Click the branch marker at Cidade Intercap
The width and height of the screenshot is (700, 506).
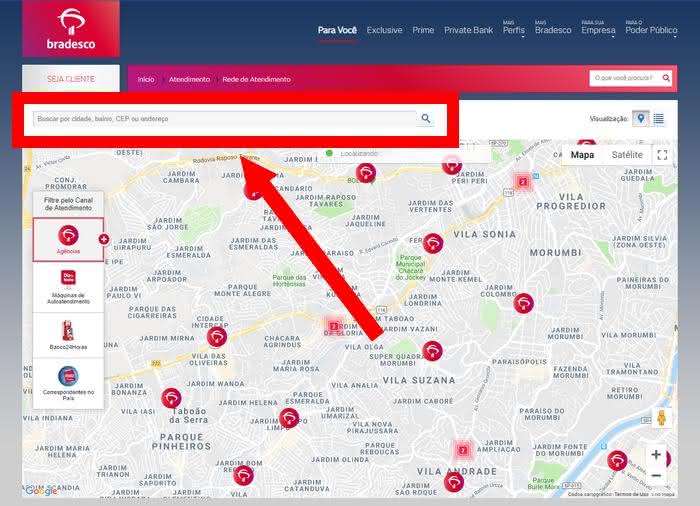tap(217, 336)
